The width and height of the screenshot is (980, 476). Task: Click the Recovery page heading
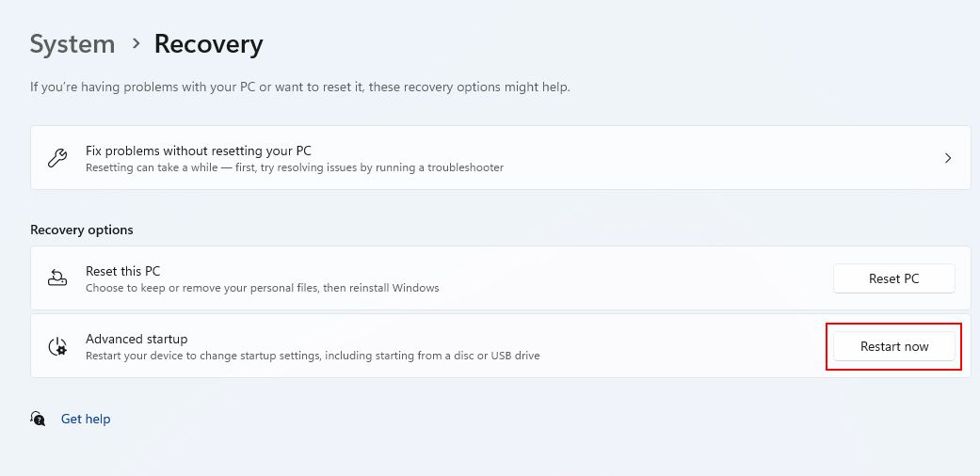[208, 44]
